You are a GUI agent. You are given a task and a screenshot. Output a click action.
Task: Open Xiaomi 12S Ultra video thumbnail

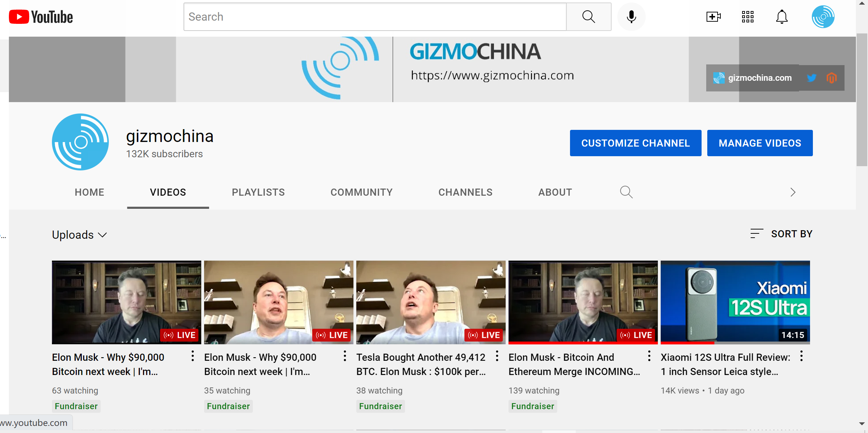[735, 302]
